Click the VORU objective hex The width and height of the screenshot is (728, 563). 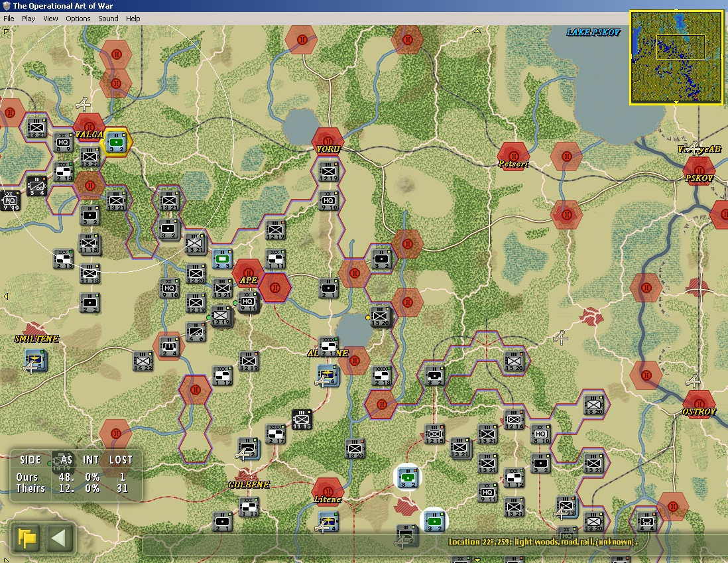click(328, 142)
